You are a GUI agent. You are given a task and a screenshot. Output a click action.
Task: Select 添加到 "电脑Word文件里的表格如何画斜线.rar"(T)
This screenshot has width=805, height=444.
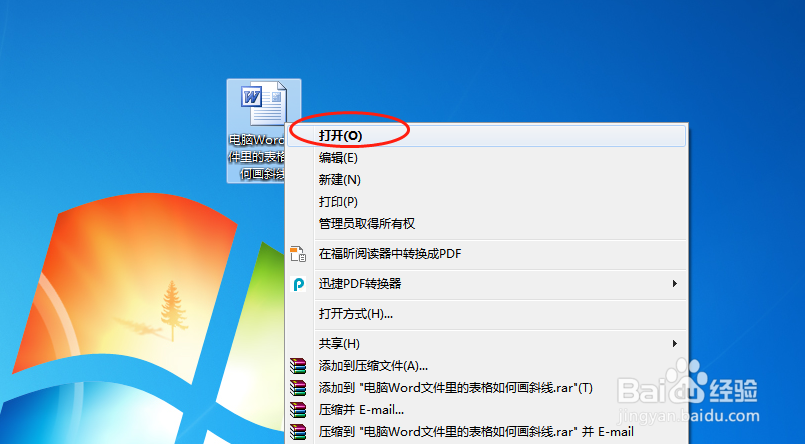click(x=486, y=388)
